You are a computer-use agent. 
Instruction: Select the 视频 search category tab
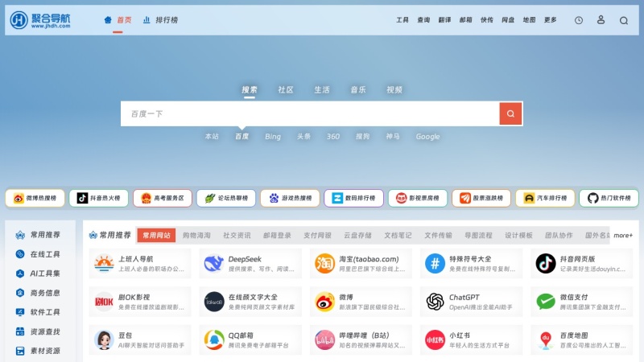[x=394, y=90]
